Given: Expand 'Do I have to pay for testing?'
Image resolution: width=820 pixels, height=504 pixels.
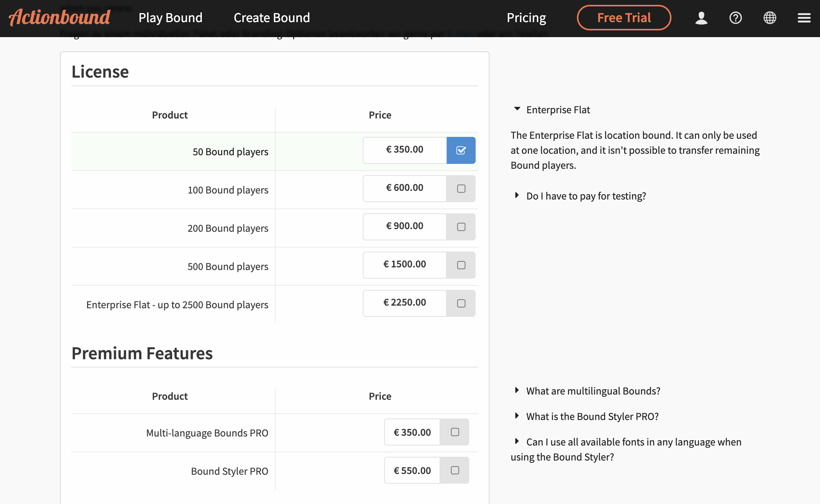Looking at the screenshot, I should (580, 196).
